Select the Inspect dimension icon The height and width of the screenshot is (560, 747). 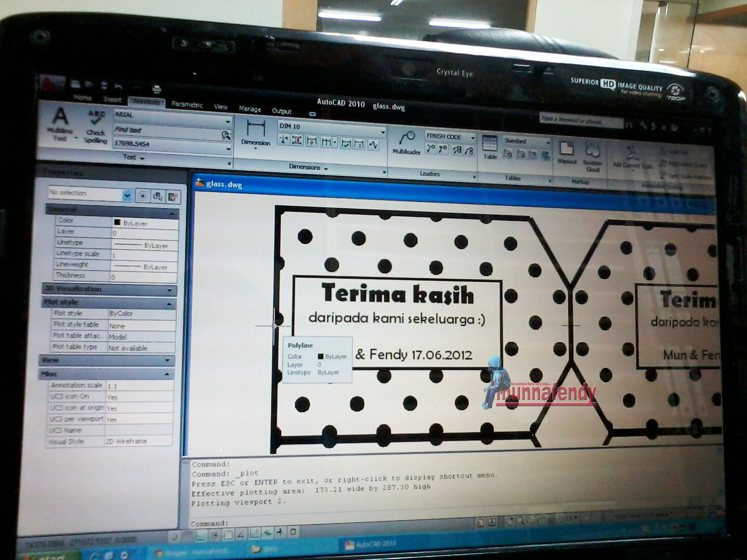point(346,143)
